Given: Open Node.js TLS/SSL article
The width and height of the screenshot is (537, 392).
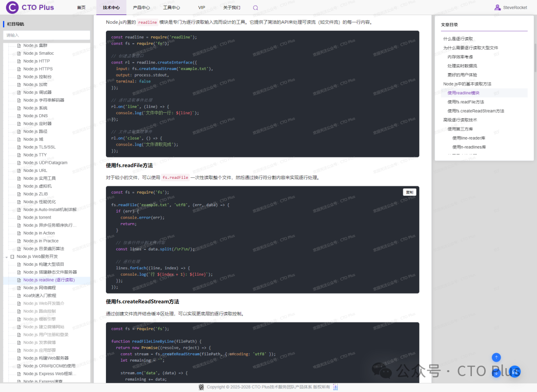Looking at the screenshot, I should 39,147.
